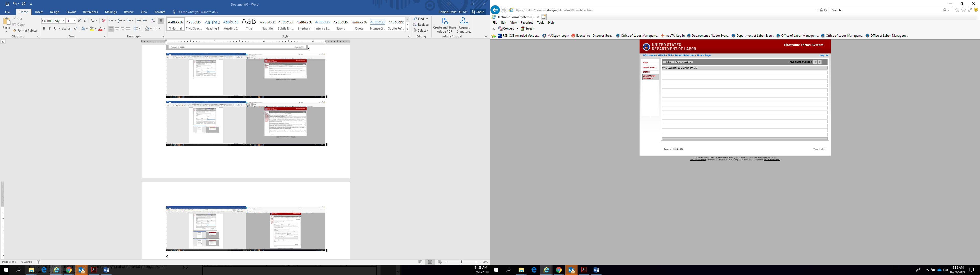Toggle Show/Hide paragraph marks

click(x=161, y=21)
